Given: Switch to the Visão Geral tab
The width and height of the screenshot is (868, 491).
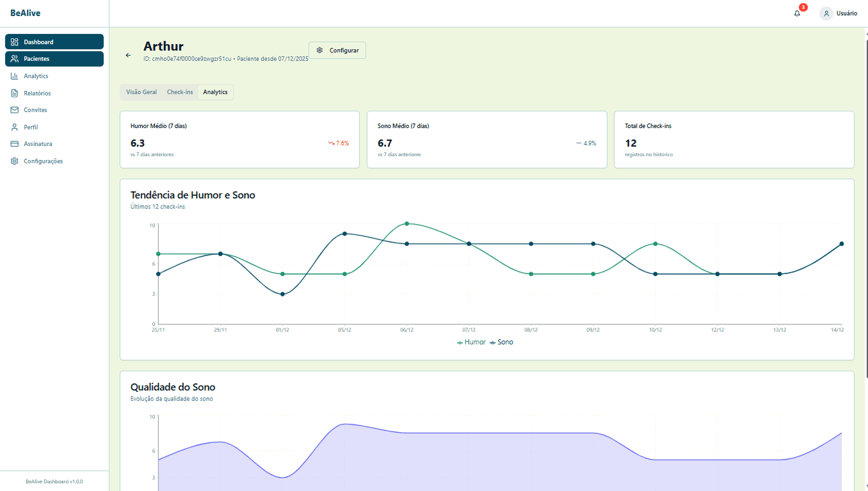Looking at the screenshot, I should click(x=141, y=92).
